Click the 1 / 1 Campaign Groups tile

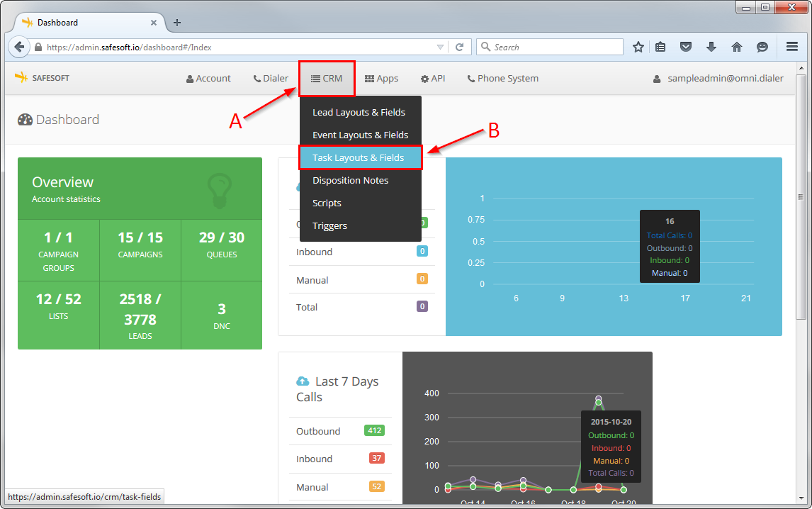tap(59, 251)
